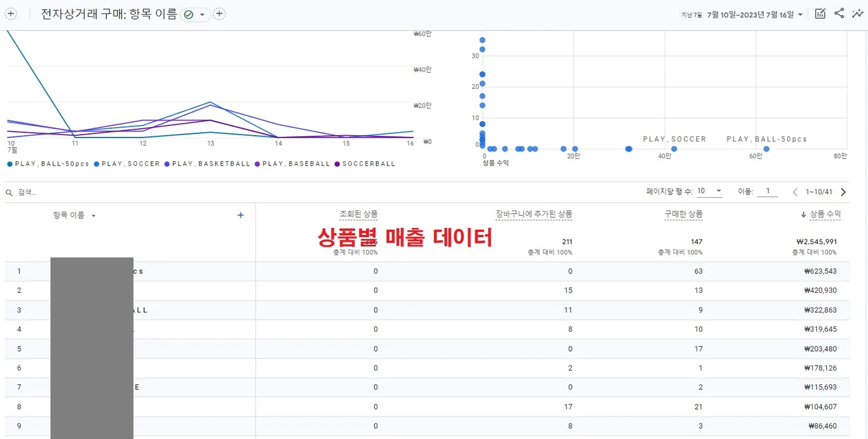
Task: Click the revenue cell ₩322,863
Action: point(820,310)
